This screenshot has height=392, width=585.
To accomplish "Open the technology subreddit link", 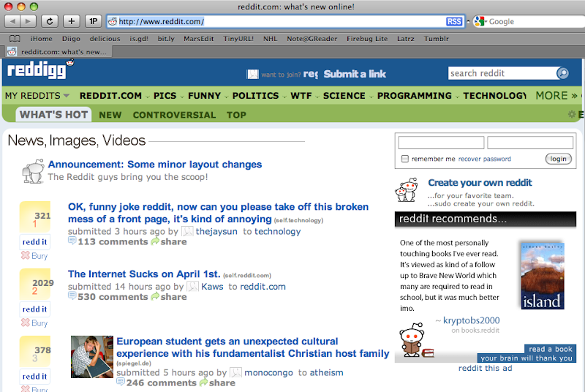I will (277, 232).
